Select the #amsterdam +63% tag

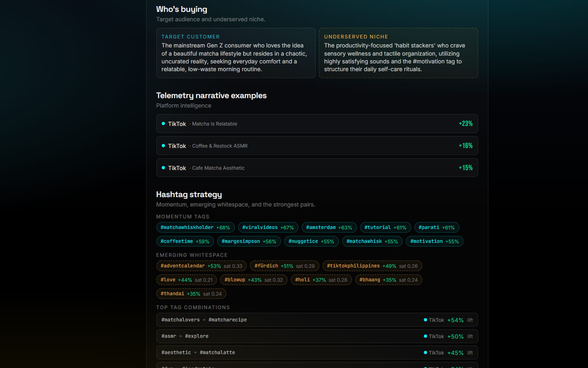point(329,227)
